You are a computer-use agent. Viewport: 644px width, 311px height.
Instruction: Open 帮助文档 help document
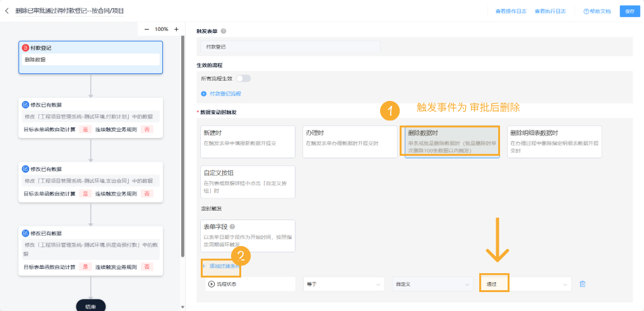pyautogui.click(x=597, y=11)
